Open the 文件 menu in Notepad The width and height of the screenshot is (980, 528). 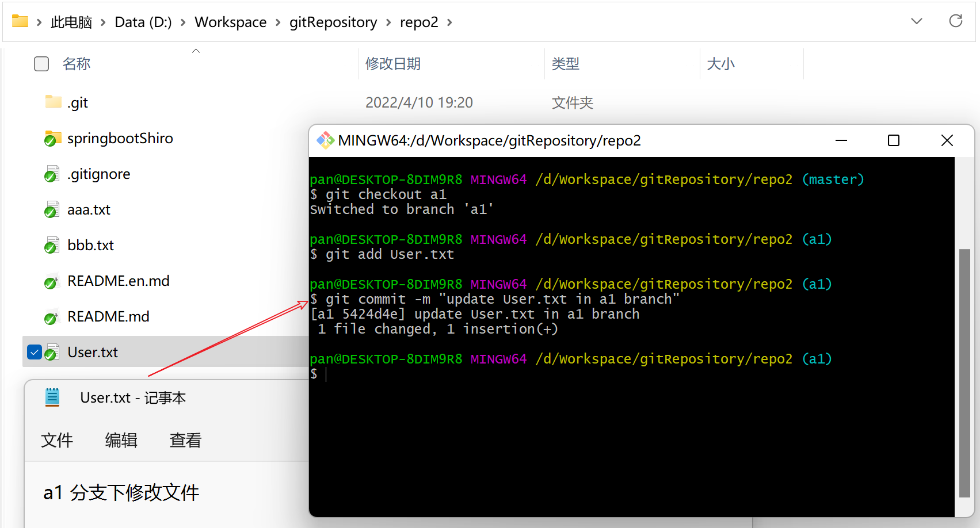coord(57,440)
